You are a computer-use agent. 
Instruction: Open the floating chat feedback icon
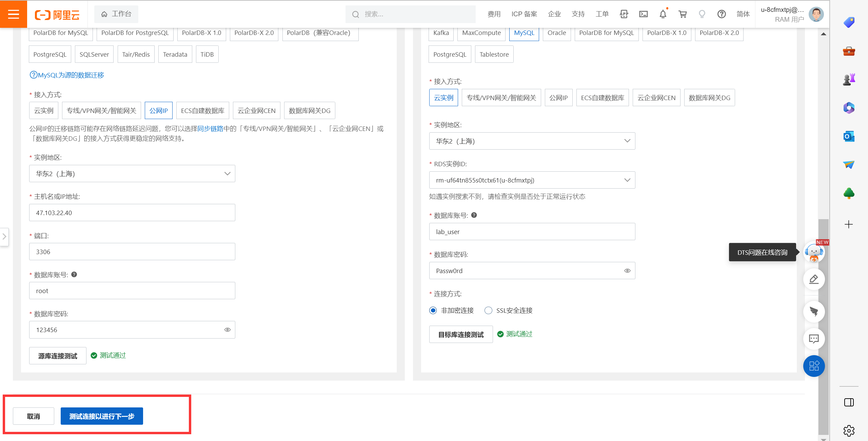click(x=814, y=339)
